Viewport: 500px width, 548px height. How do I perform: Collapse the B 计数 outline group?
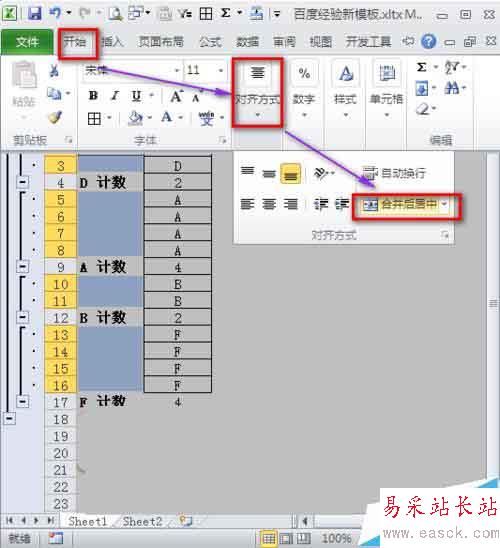tap(23, 317)
